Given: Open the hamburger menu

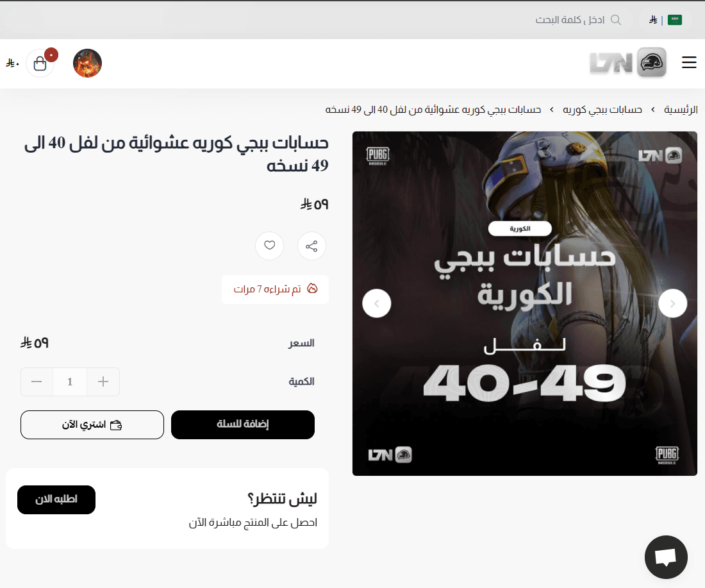Looking at the screenshot, I should click(689, 63).
